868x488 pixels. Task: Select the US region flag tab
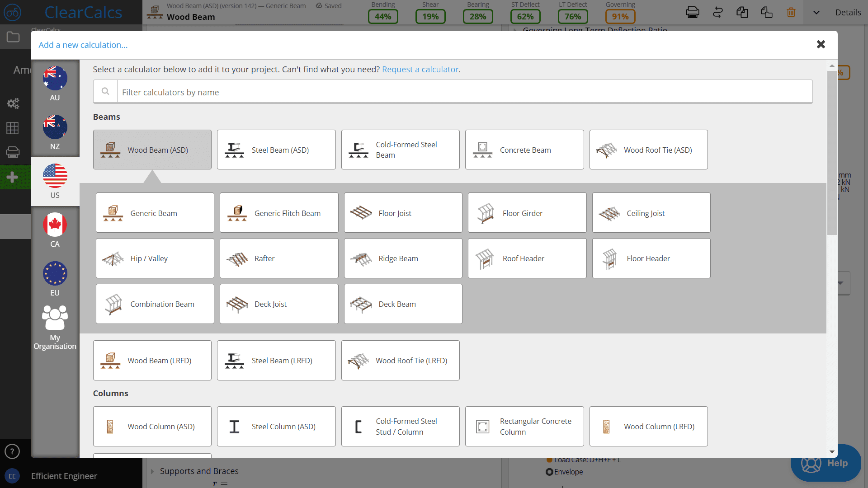tap(55, 181)
